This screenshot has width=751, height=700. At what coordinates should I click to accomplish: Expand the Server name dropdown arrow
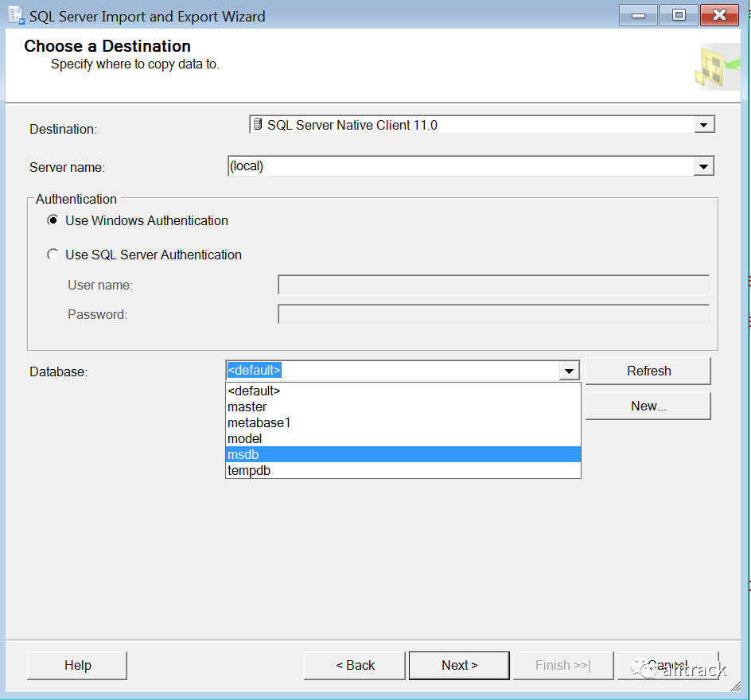click(703, 166)
